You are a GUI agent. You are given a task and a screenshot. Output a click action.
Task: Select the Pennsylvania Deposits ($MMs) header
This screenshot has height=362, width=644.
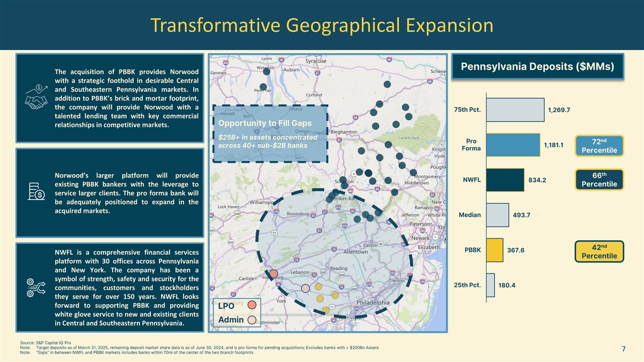pyautogui.click(x=538, y=67)
